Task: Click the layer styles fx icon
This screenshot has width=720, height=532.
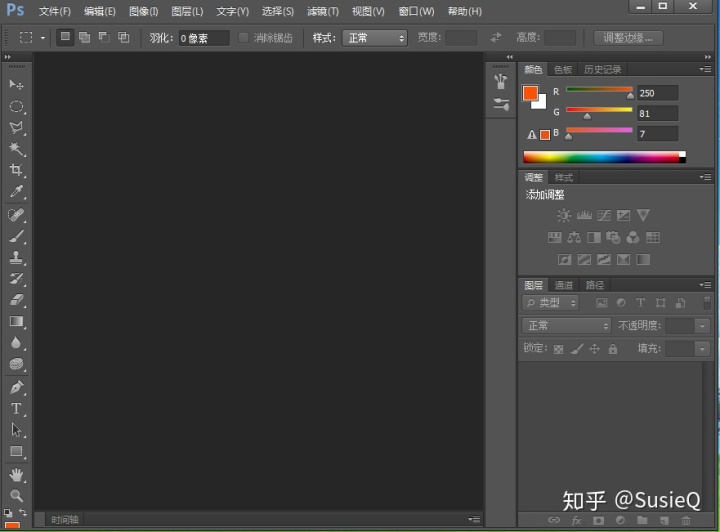Action: pos(576,520)
